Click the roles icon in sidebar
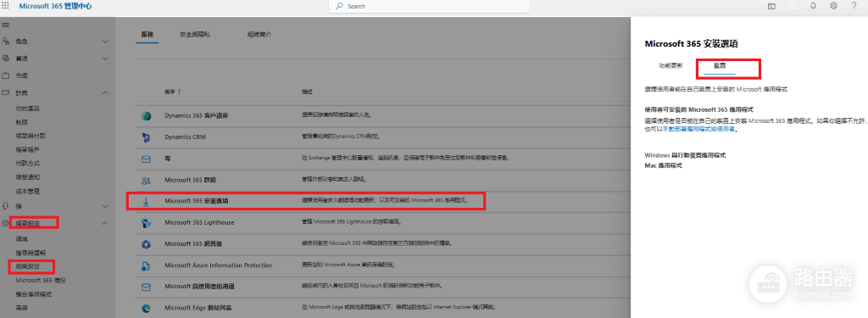 click(6, 42)
